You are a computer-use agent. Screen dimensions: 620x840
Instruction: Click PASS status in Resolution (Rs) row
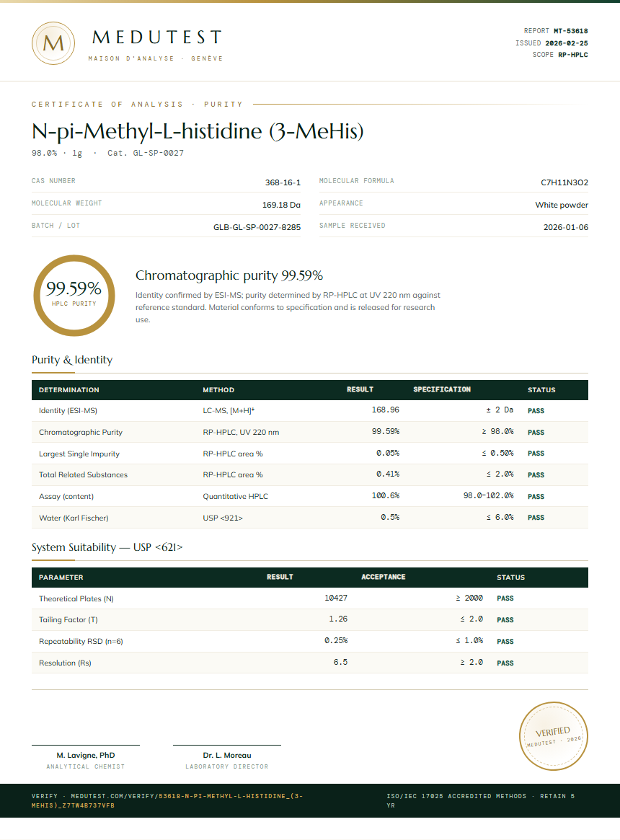tap(505, 663)
